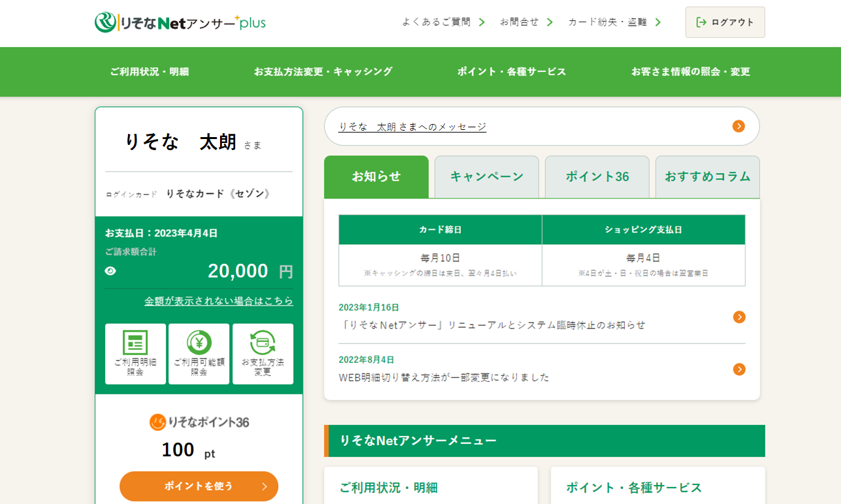Switch to the おすすめコラム tab

[708, 177]
